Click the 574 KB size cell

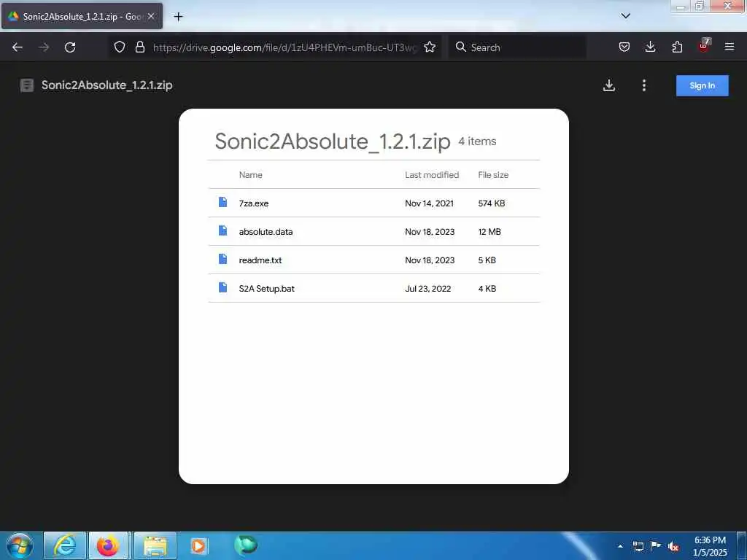click(x=492, y=203)
